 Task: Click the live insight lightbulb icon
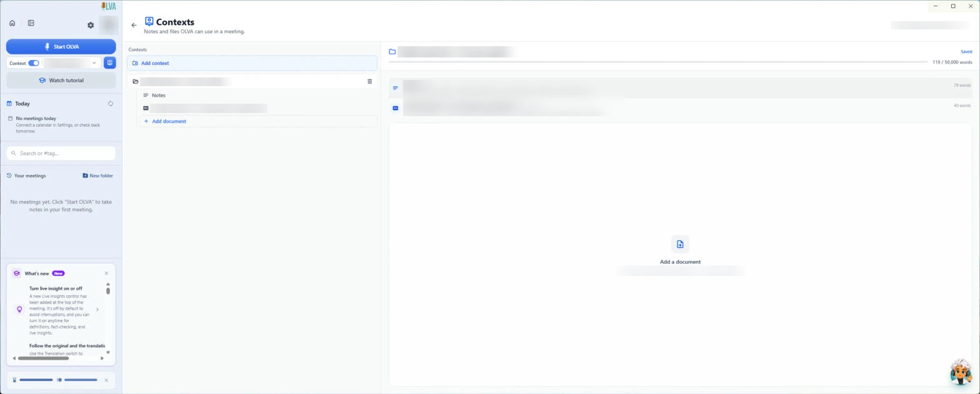(x=19, y=310)
